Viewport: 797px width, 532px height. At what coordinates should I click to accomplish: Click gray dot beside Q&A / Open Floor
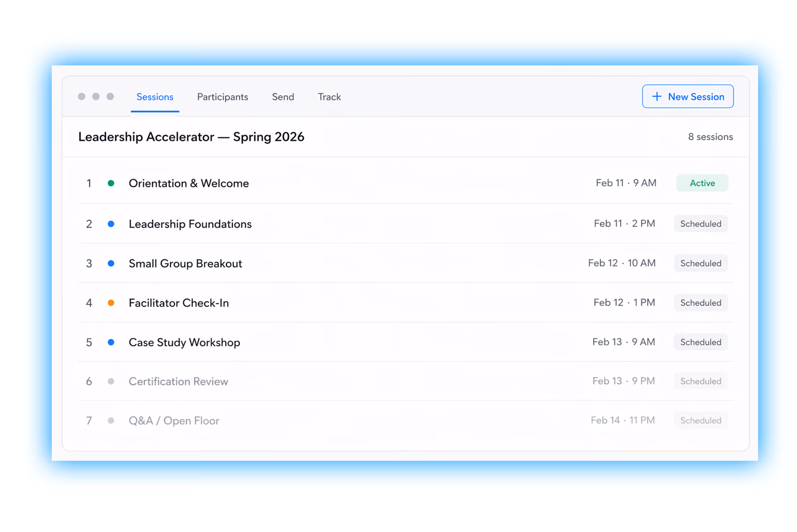coord(111,421)
